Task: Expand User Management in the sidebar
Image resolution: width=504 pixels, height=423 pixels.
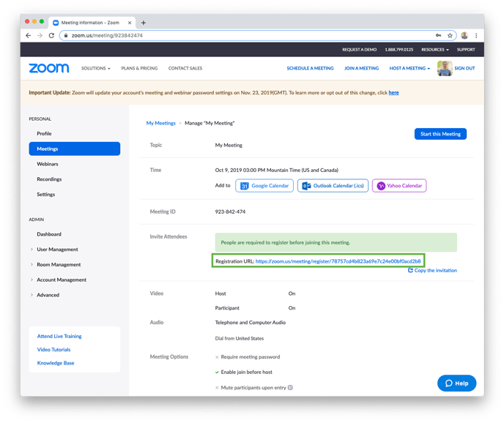Action: (57, 250)
